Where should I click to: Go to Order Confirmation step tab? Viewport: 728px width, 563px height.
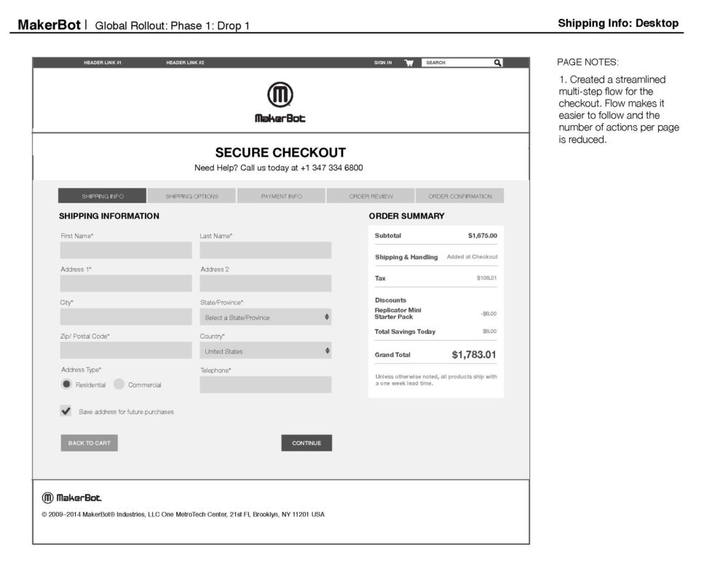click(x=459, y=196)
